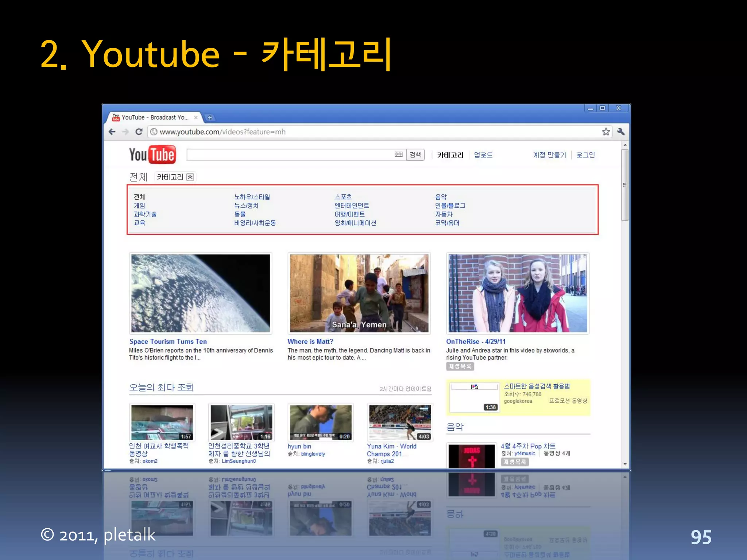This screenshot has width=747, height=560.
Task: Select the 전체 category
Action: (x=139, y=197)
